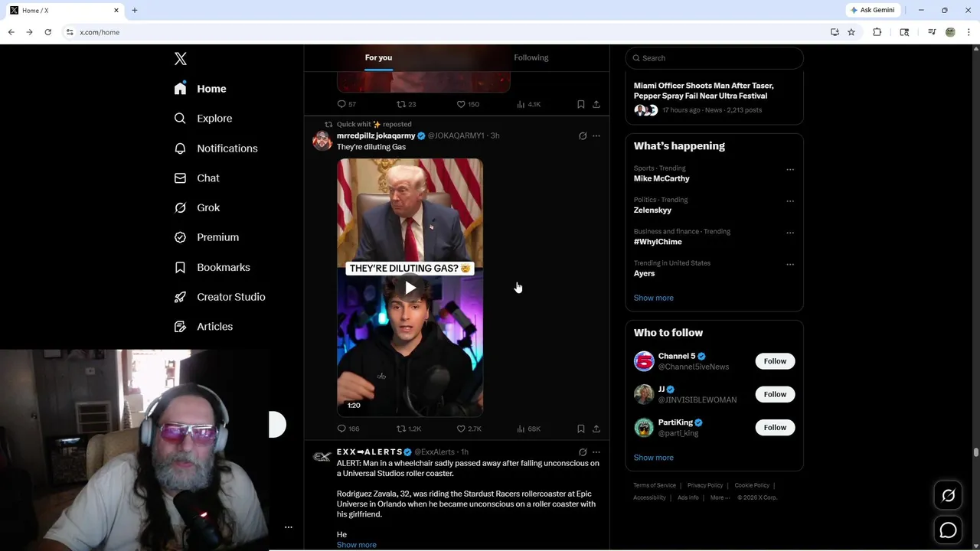This screenshot has width=980, height=551.
Task: Open Premium in the sidebar
Action: (207, 237)
